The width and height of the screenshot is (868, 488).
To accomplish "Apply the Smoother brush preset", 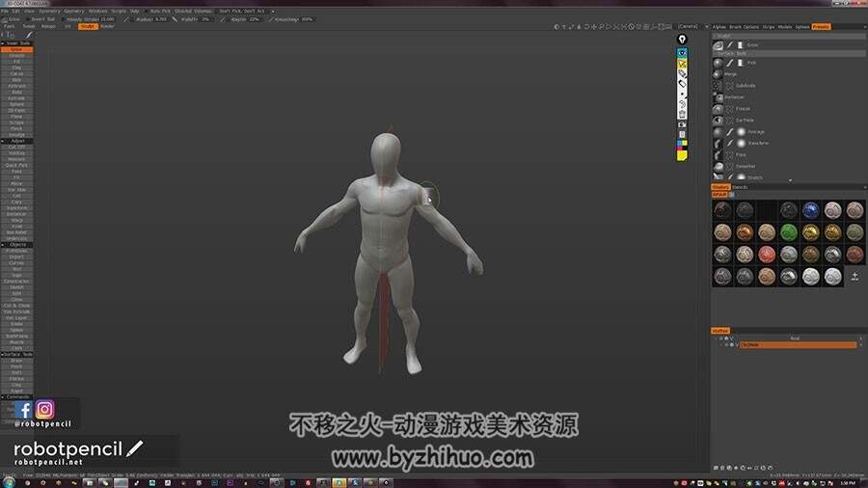I will [x=746, y=167].
